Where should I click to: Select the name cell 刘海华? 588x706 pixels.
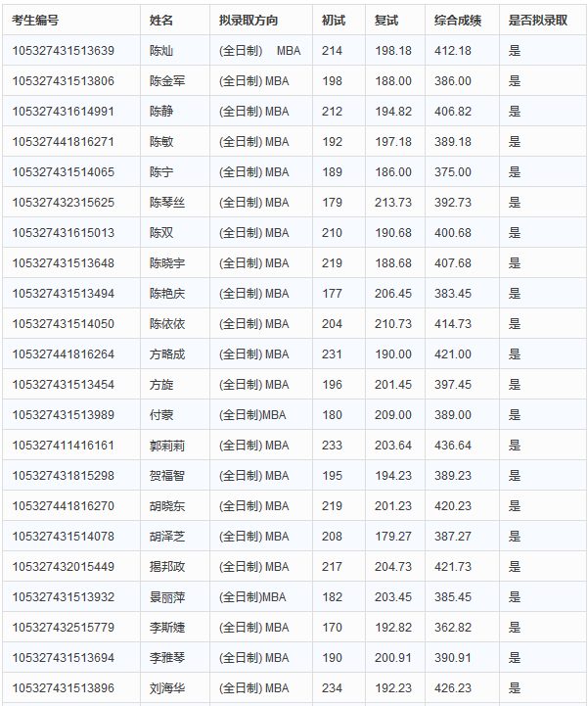click(x=166, y=688)
